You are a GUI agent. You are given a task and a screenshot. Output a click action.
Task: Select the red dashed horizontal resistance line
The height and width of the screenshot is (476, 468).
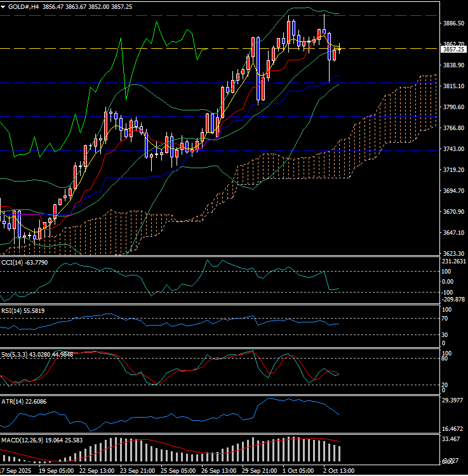[x=191, y=15]
